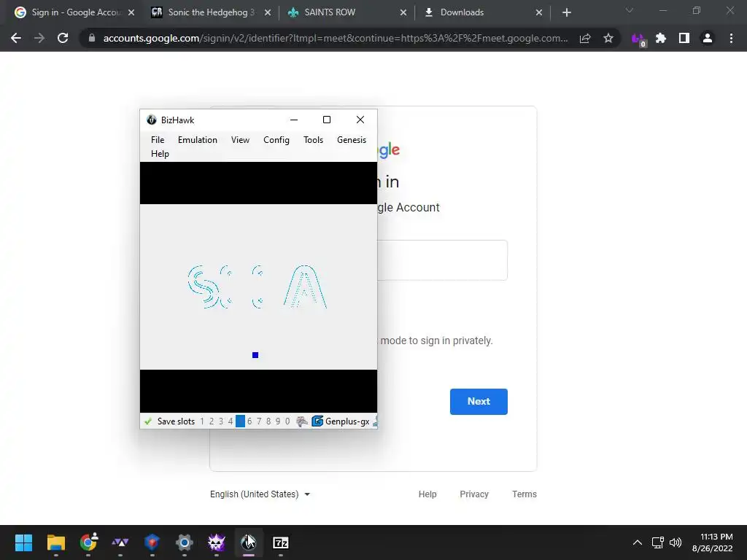
Task: Open the Tools menu in BizHawk
Action: [x=313, y=139]
